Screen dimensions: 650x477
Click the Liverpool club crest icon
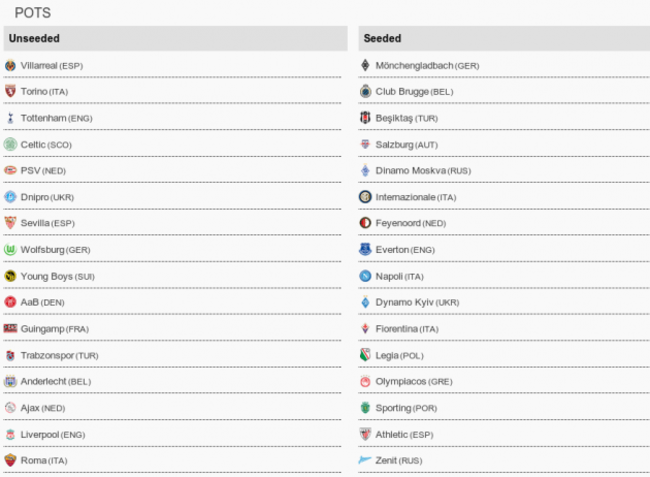(x=10, y=435)
